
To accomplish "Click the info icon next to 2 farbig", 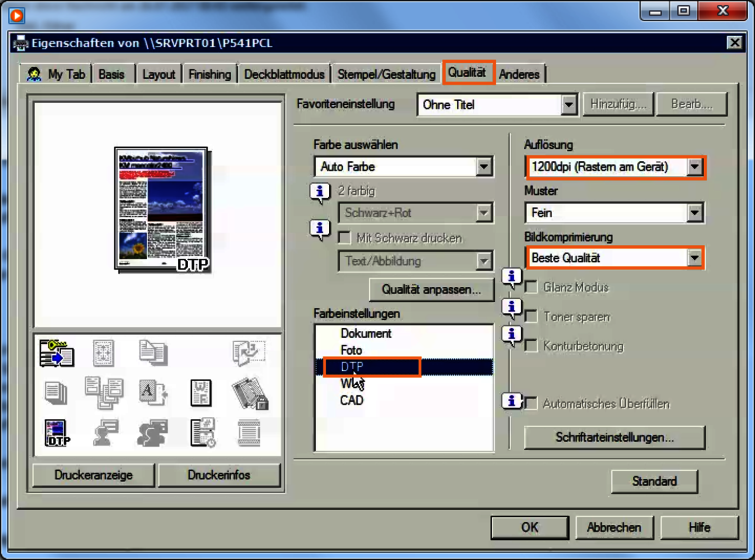I will pos(320,192).
